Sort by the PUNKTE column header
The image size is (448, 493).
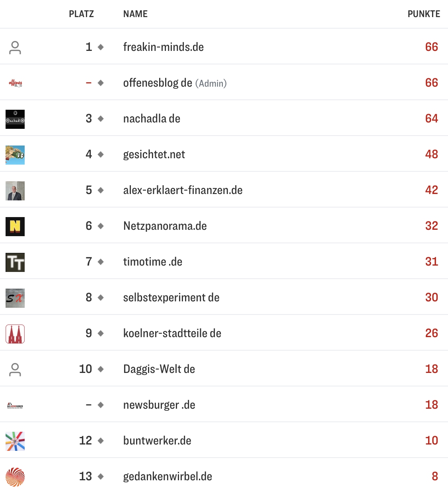coord(424,14)
